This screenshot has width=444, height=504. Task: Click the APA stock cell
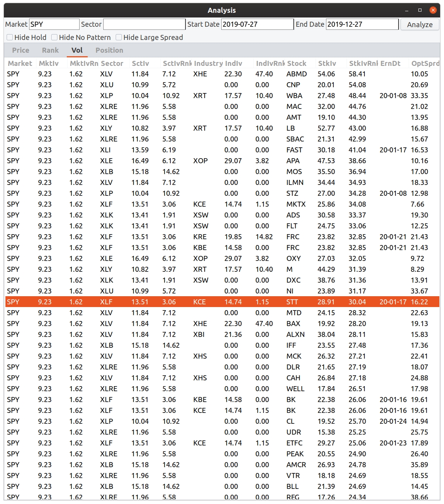tap(293, 161)
